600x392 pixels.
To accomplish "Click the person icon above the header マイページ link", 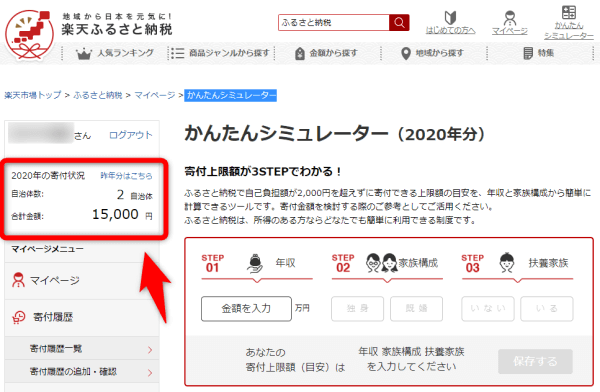I will coord(510,18).
